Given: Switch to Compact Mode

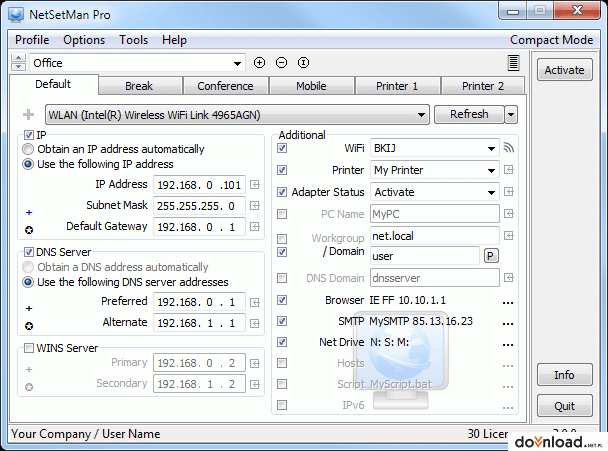Looking at the screenshot, I should click(551, 40).
